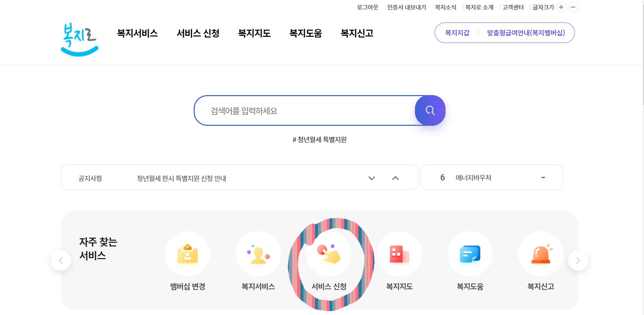Open 복지로 소개 top link

click(479, 7)
